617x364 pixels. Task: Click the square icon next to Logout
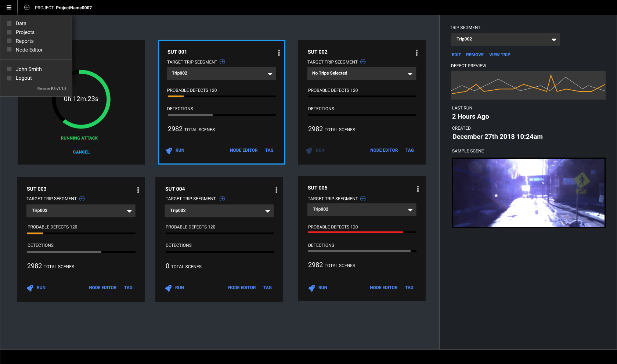tap(10, 78)
